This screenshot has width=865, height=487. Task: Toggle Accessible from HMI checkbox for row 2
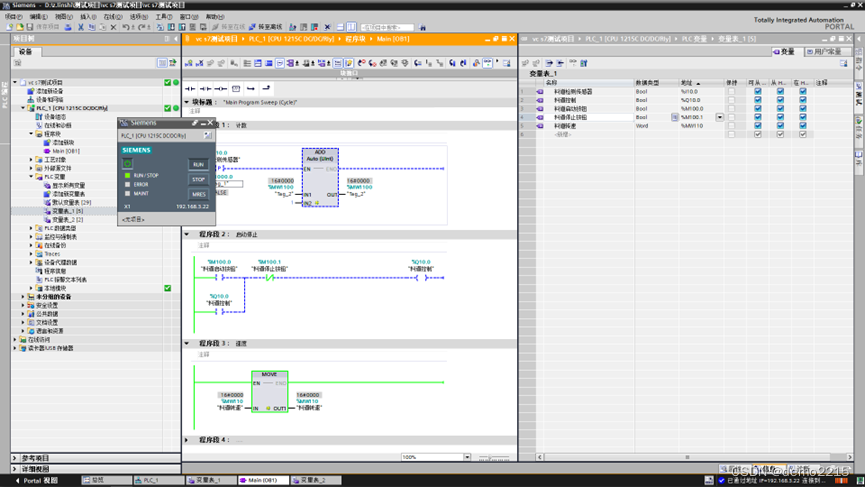(x=757, y=100)
